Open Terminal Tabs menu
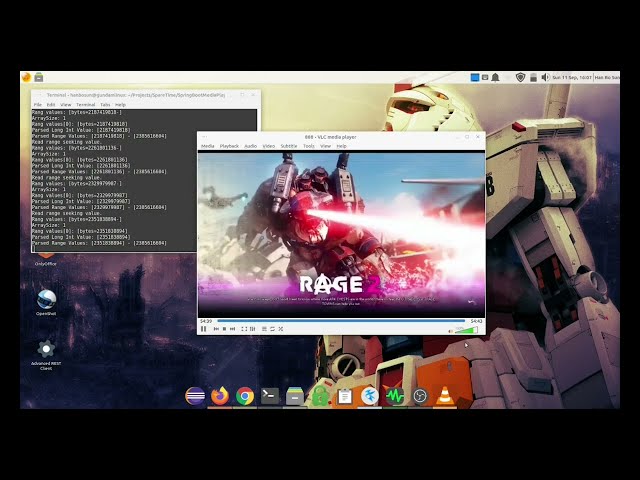The height and width of the screenshot is (480, 640). (x=105, y=105)
